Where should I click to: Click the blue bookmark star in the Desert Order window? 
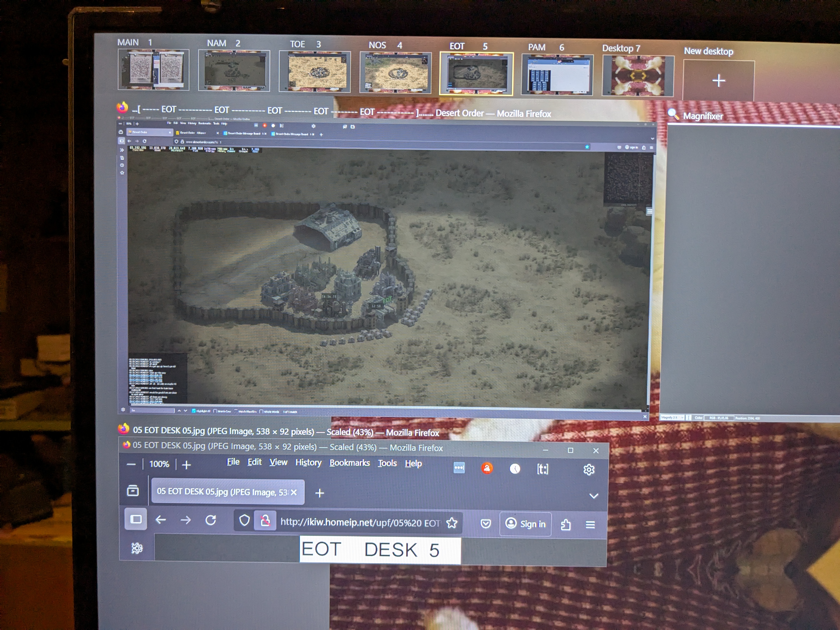pyautogui.click(x=587, y=147)
